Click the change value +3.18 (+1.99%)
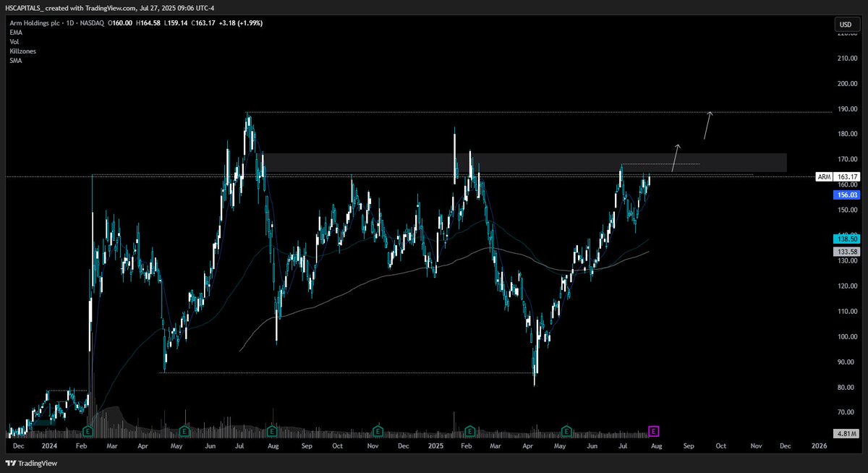Image resolution: width=868 pixels, height=473 pixels. (239, 23)
